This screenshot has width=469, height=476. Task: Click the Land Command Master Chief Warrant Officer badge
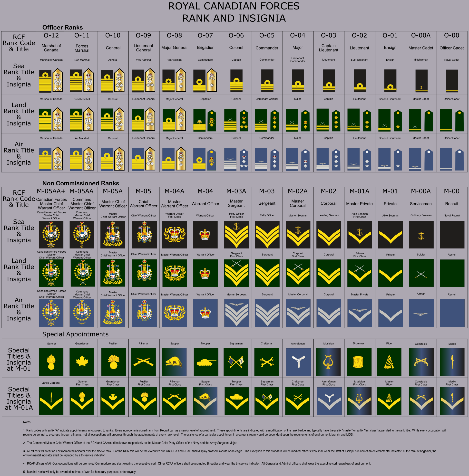pos(83,273)
